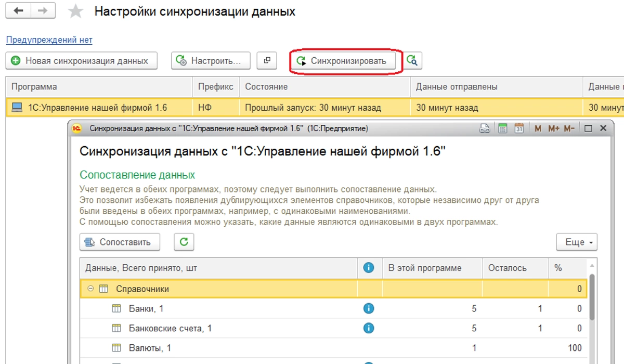624x364 pixels.
Task: Click table icon beside 'Справочники'
Action: click(103, 289)
